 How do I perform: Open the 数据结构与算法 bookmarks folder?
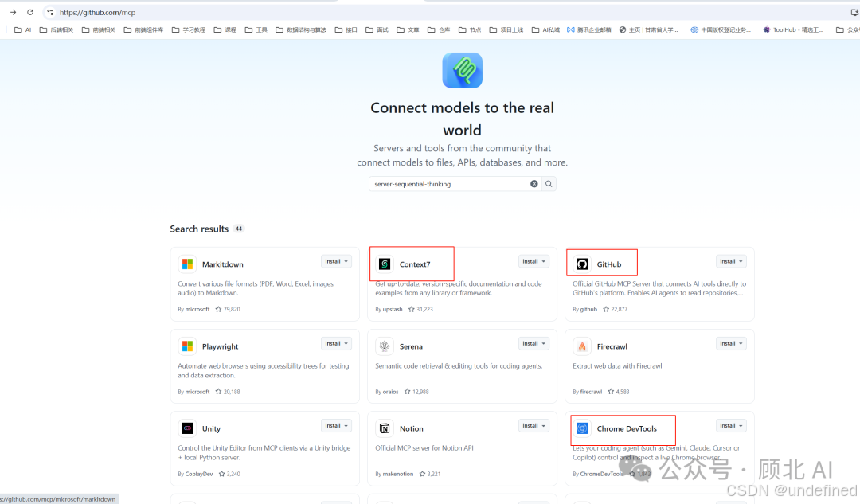pos(301,29)
